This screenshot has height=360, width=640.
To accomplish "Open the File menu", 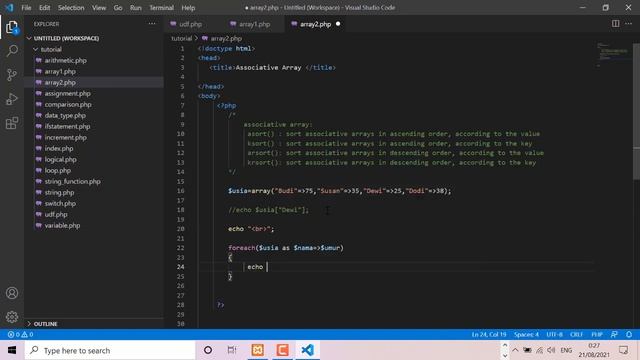I will tap(26, 8).
